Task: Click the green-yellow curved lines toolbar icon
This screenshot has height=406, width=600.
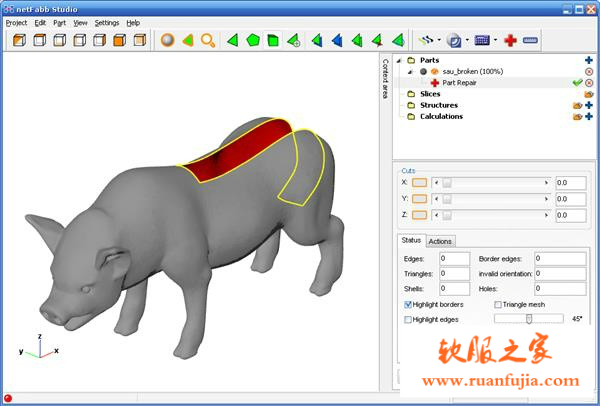Action: pyautogui.click(x=426, y=40)
